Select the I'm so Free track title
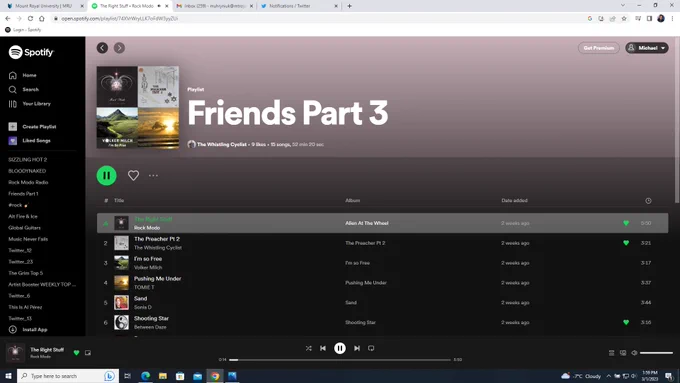This screenshot has height=383, width=680. click(148, 259)
